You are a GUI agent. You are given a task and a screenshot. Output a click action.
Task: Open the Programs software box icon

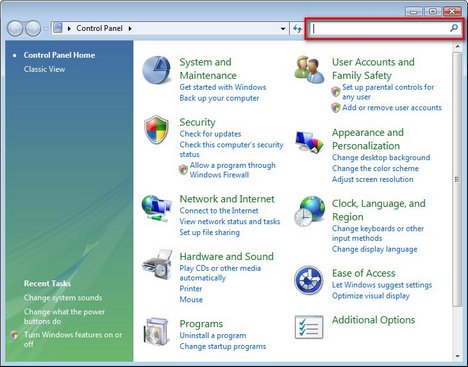156,331
